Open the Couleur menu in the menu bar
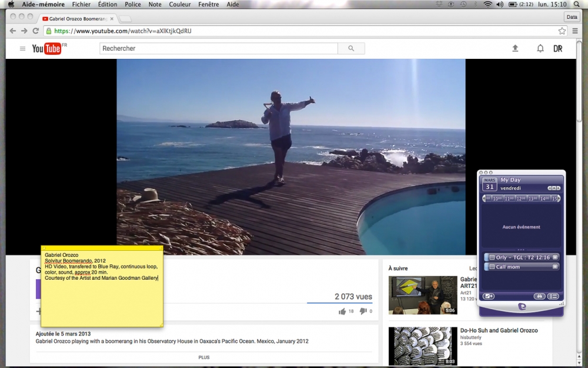This screenshot has width=588, height=368. point(179,4)
